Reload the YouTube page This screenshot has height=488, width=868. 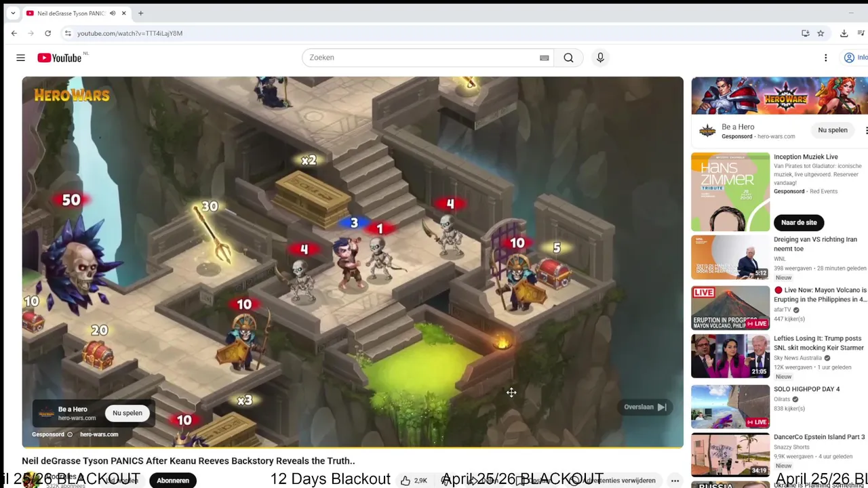[47, 33]
